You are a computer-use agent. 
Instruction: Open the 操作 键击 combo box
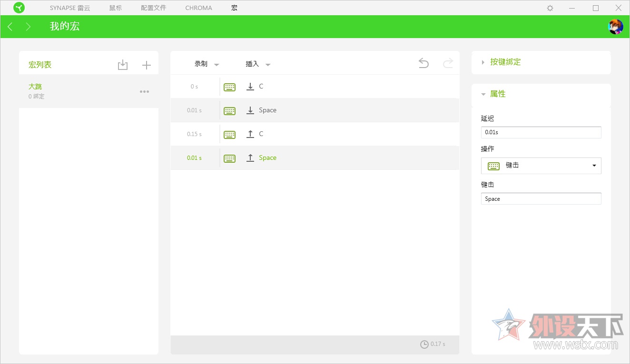[x=541, y=166]
